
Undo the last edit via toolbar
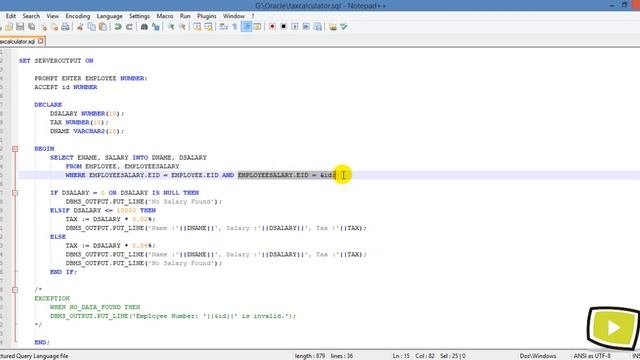[118, 27]
